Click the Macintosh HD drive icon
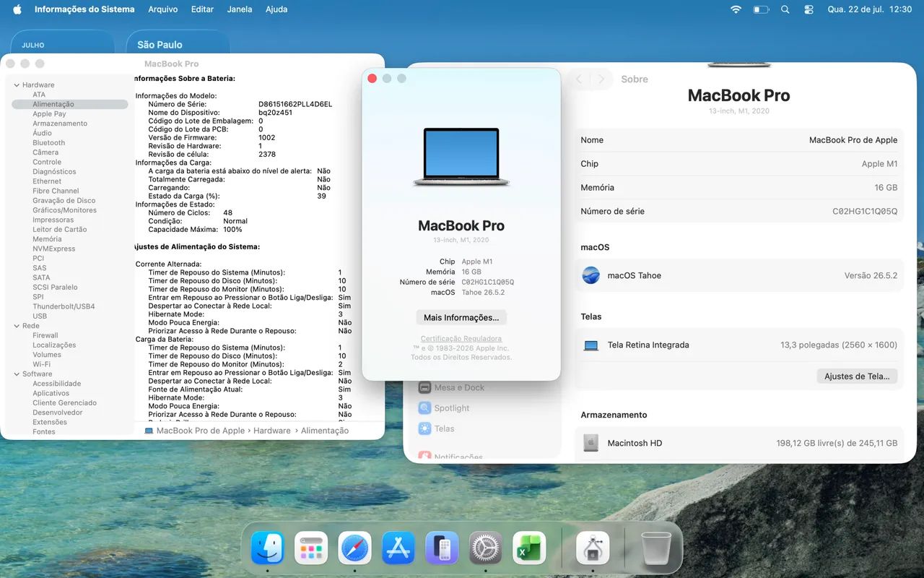 (591, 443)
